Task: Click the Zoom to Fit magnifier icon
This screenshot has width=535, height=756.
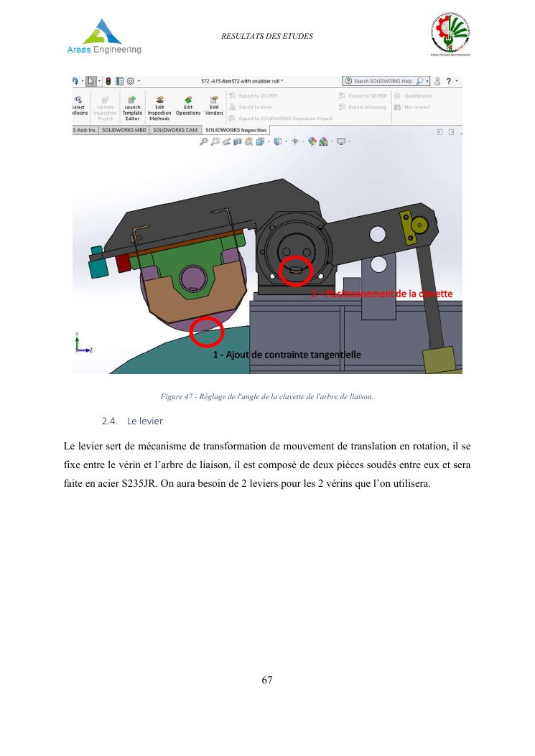Action: click(x=205, y=142)
